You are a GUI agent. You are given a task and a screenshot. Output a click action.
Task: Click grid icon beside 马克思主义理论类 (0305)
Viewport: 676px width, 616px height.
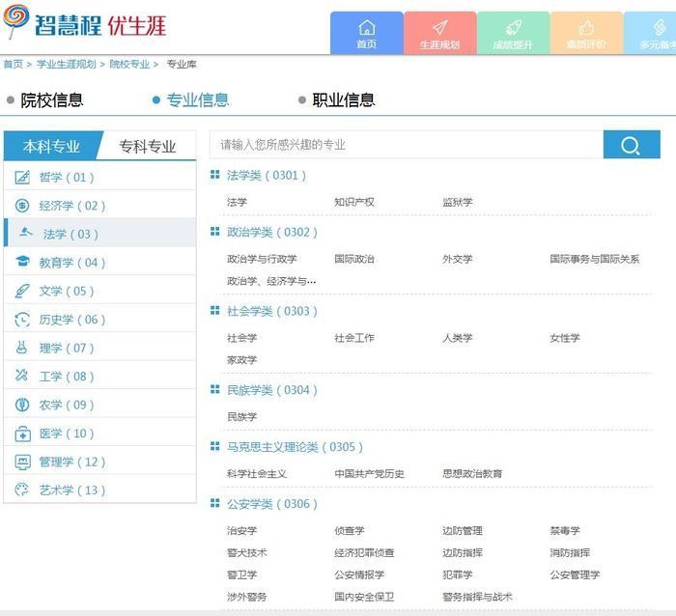214,446
